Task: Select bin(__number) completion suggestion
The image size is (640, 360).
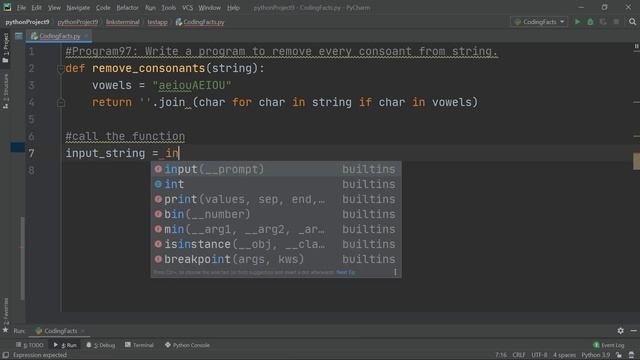Action: point(276,214)
